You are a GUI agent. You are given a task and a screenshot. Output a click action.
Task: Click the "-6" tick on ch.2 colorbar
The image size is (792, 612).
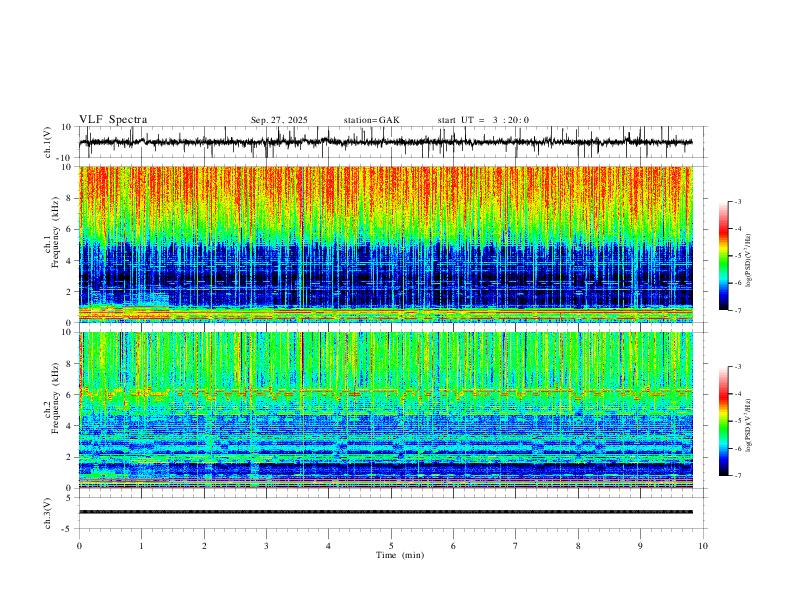coord(738,448)
